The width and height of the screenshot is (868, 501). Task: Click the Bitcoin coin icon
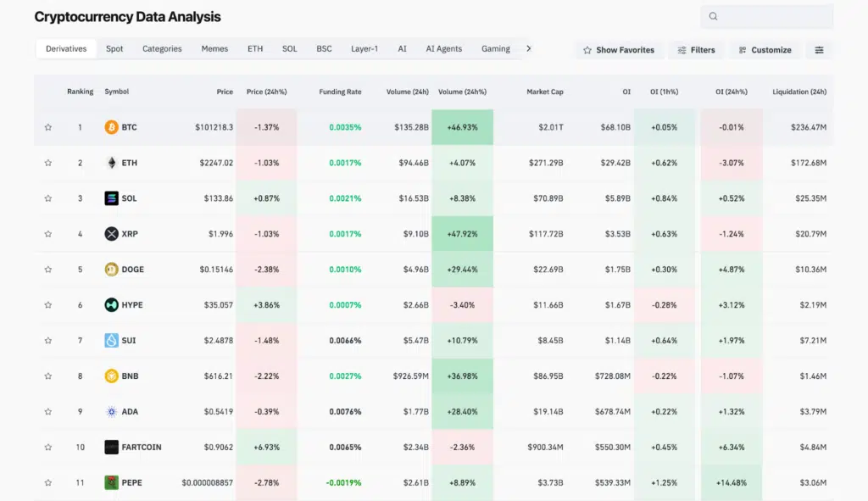(111, 127)
